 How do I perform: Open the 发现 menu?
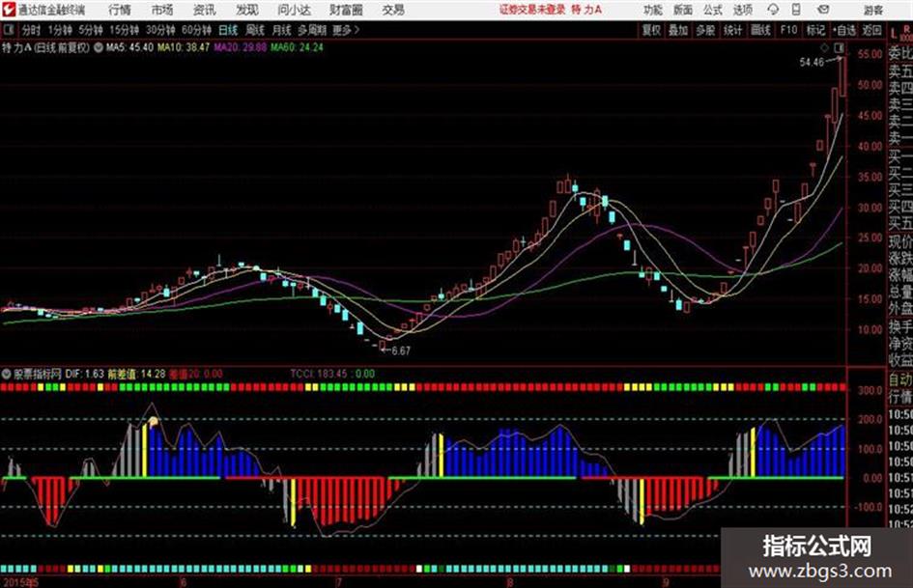pos(247,10)
